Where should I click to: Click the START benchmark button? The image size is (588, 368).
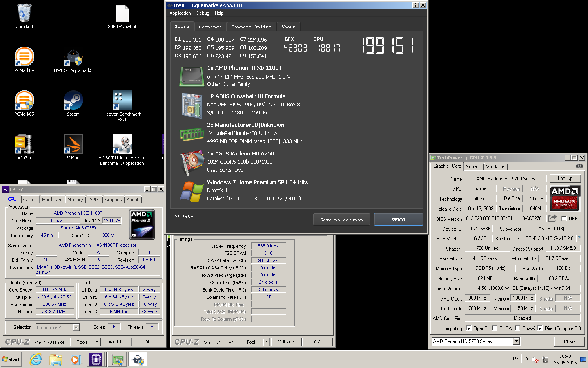pos(399,220)
